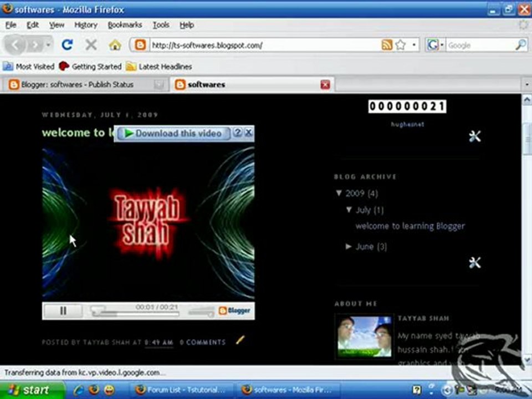Open the Edit menu

pyautogui.click(x=33, y=25)
